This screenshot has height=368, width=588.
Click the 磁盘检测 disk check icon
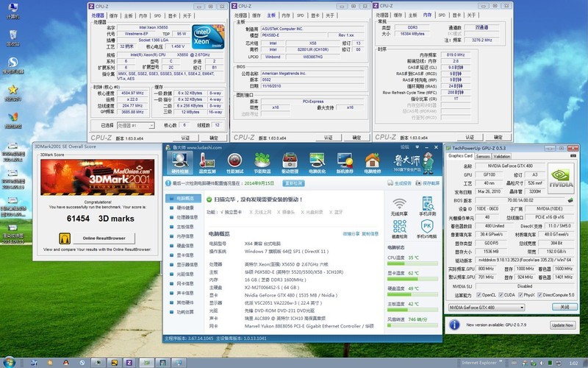click(x=399, y=230)
